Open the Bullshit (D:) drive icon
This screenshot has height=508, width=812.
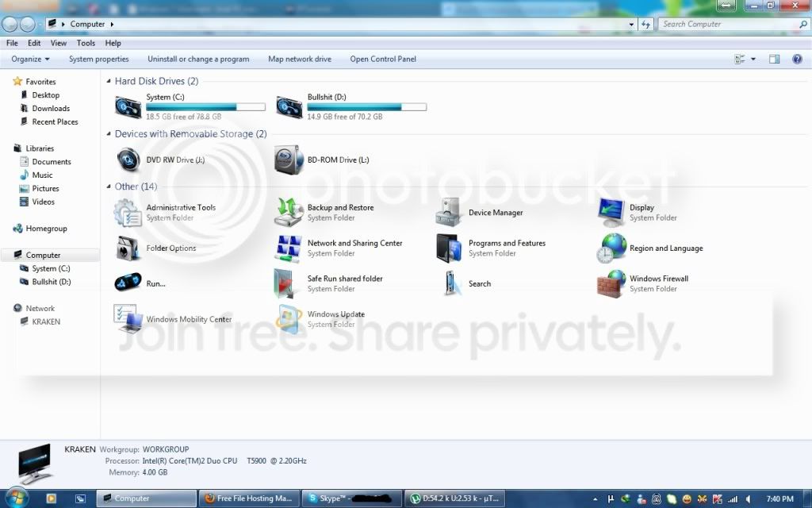tap(289, 107)
